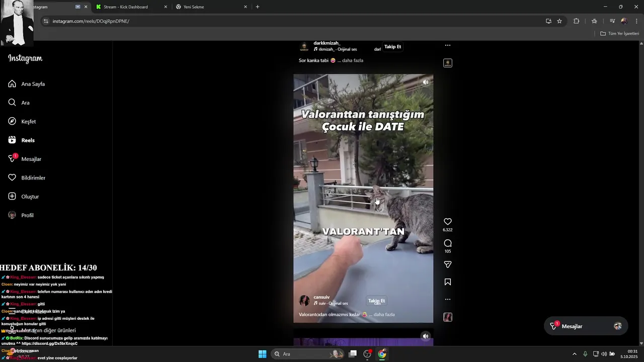Open Chrome extensions puzzle icon
644x362 pixels.
[x=577, y=21]
